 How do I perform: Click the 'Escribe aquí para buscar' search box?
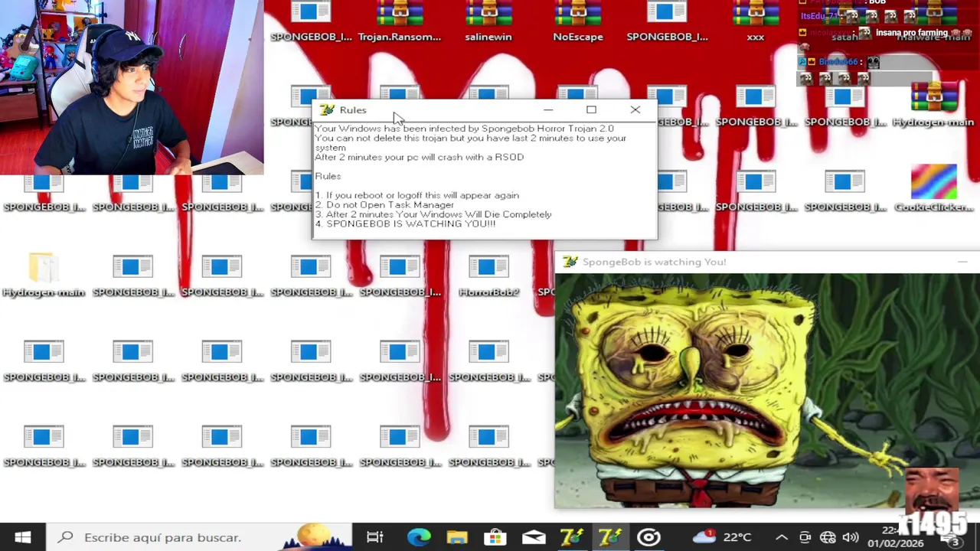199,537
